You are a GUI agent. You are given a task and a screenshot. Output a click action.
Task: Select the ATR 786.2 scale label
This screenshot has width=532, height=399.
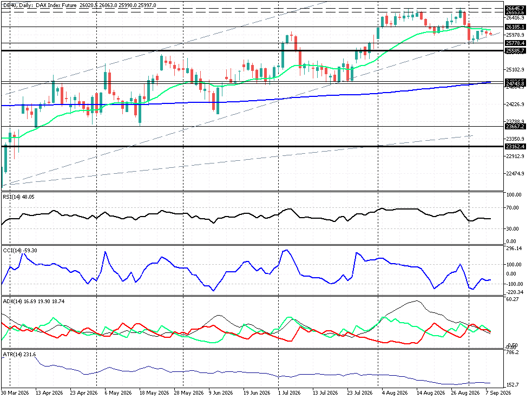pyautogui.click(x=513, y=352)
